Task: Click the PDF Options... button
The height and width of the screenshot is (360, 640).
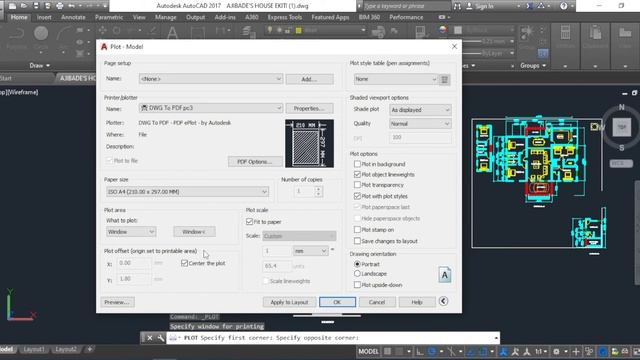Action: point(255,162)
